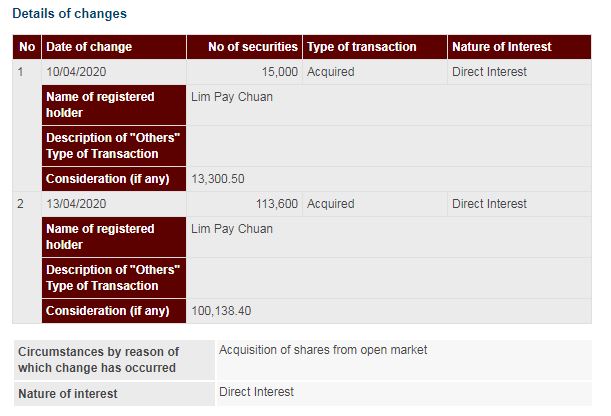The width and height of the screenshot is (611, 416).
Task: Select the "Date of change" column header
Action: (89, 47)
